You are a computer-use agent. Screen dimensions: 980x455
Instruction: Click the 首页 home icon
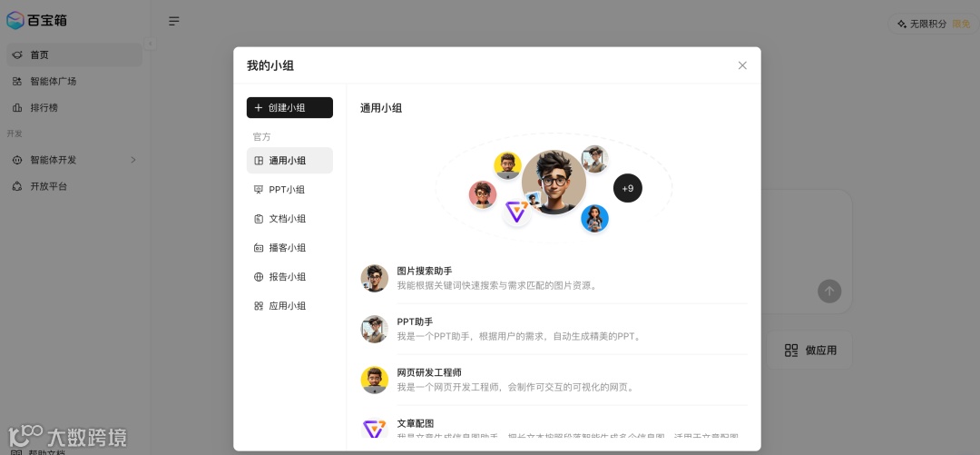click(x=17, y=55)
